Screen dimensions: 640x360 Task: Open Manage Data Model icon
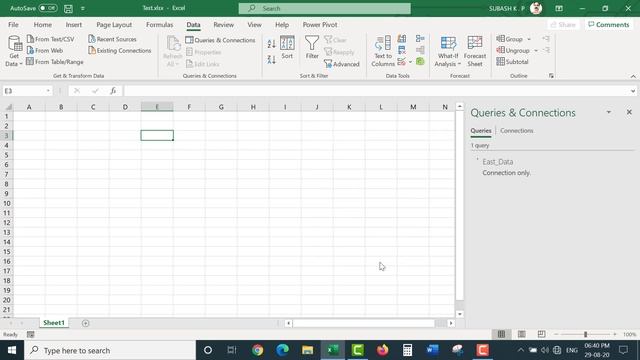(420, 62)
